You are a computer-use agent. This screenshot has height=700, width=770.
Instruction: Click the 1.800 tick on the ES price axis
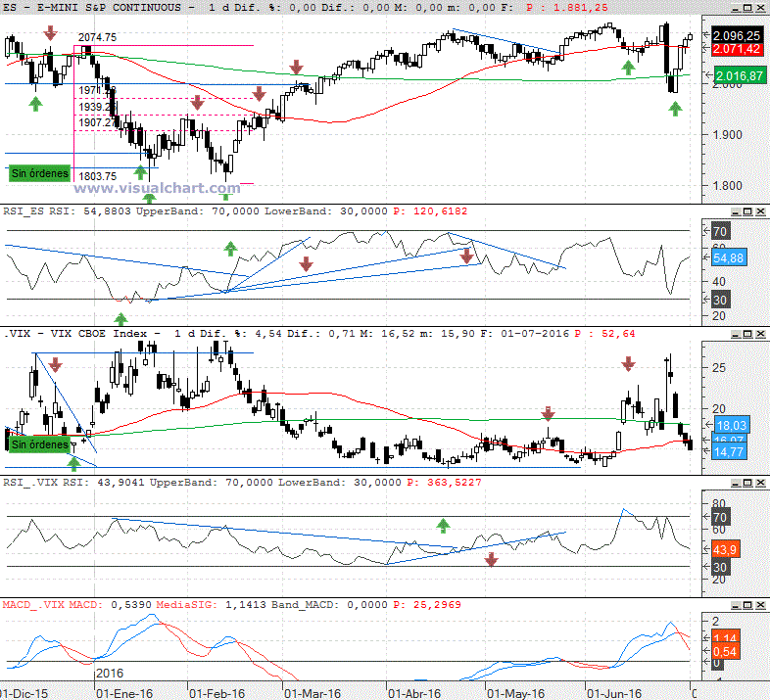coord(727,186)
